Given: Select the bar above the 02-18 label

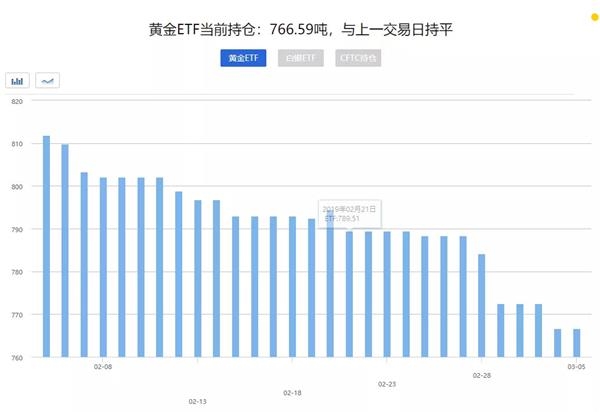Looking at the screenshot, I should 292,287.
